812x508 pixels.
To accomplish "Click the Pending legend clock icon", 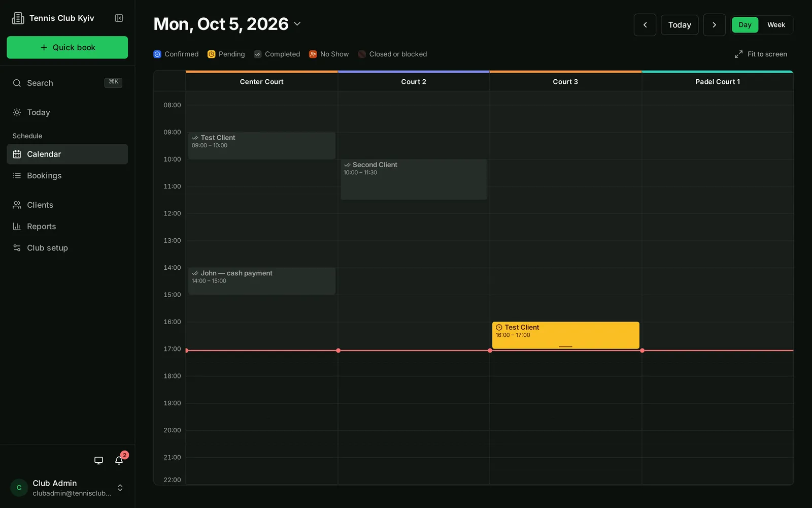I will 212,54.
